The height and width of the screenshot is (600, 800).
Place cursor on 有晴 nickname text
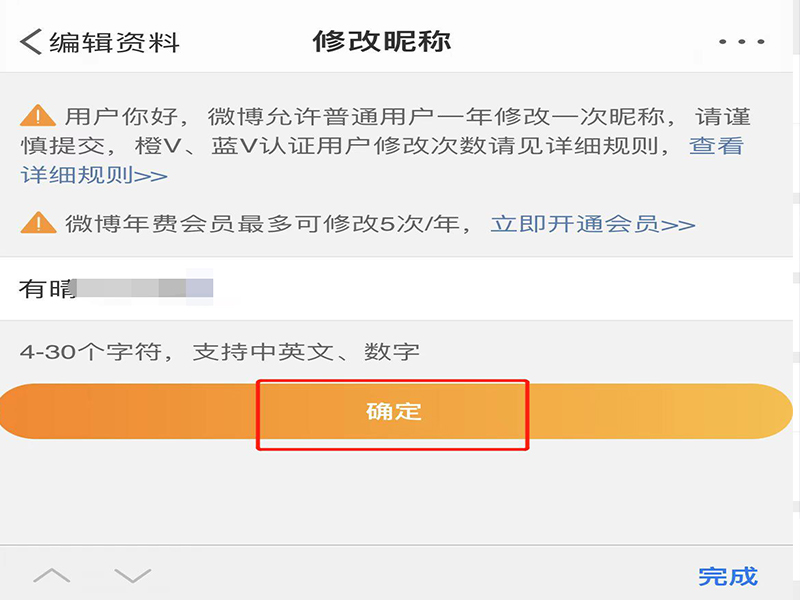coord(47,289)
